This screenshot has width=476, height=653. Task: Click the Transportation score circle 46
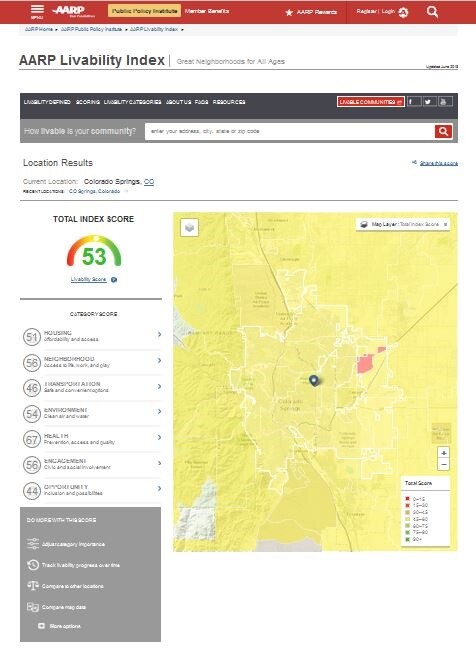(32, 388)
